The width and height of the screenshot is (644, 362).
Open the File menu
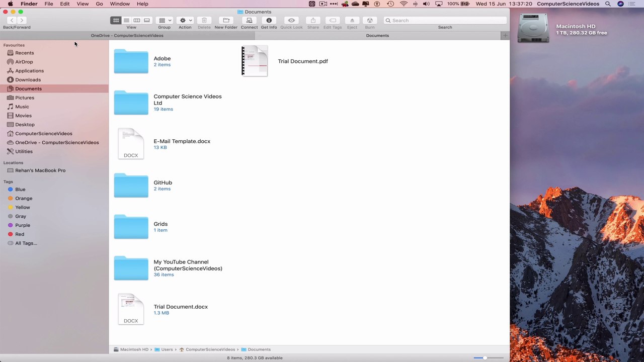(x=49, y=4)
